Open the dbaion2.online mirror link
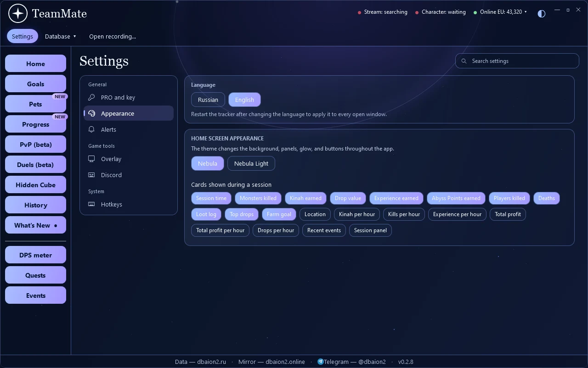The height and width of the screenshot is (368, 588). point(271,362)
